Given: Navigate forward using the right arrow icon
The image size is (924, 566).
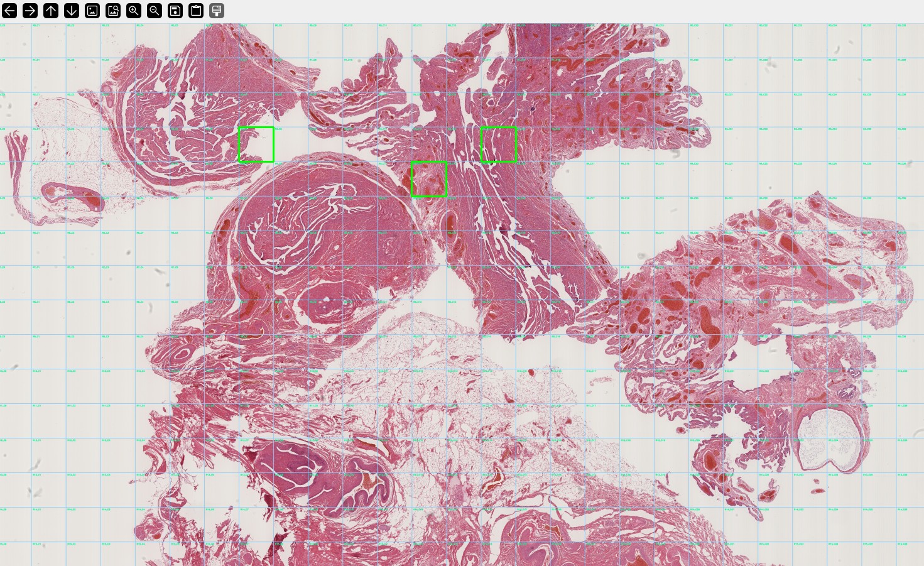Looking at the screenshot, I should coord(30,10).
